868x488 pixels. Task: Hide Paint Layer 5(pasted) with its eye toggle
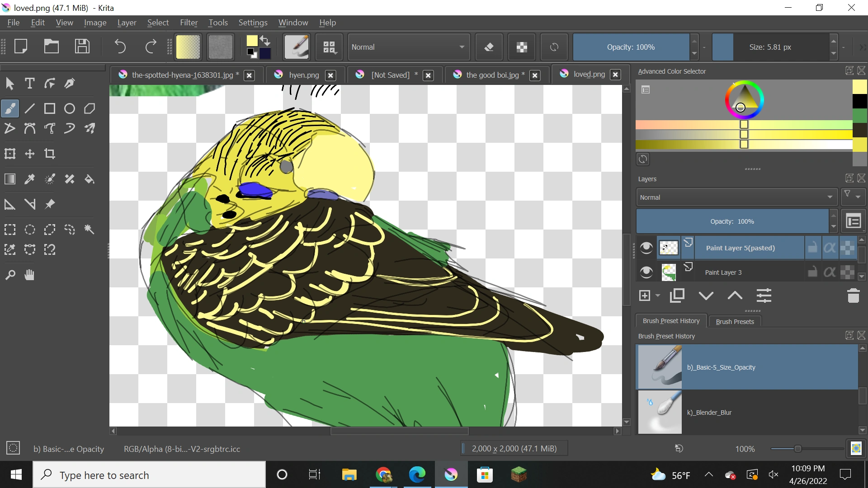(646, 247)
